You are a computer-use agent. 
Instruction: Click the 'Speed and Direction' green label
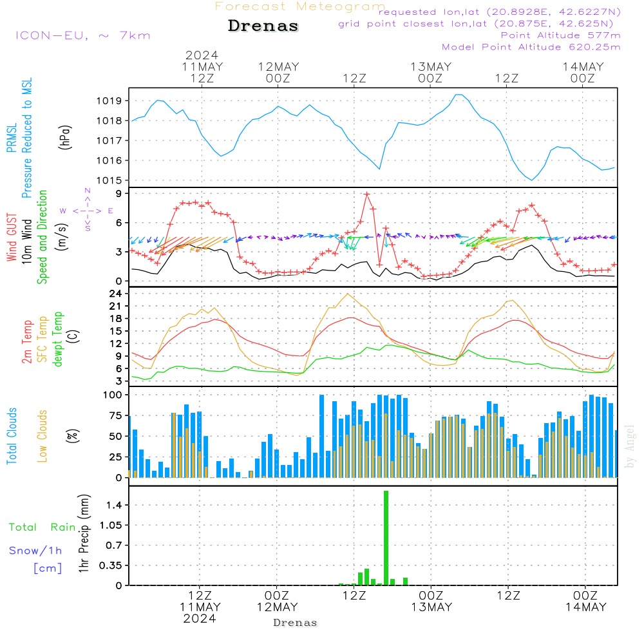pyautogui.click(x=42, y=237)
